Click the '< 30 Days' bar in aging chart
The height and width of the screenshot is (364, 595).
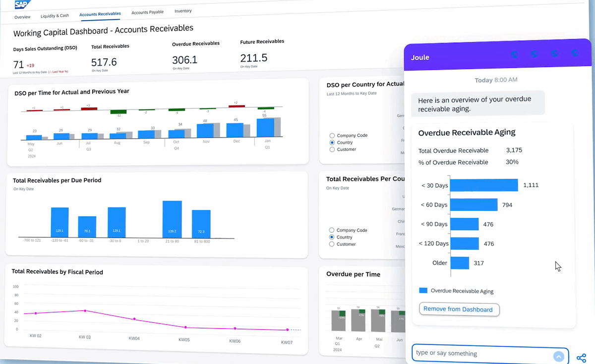click(484, 185)
